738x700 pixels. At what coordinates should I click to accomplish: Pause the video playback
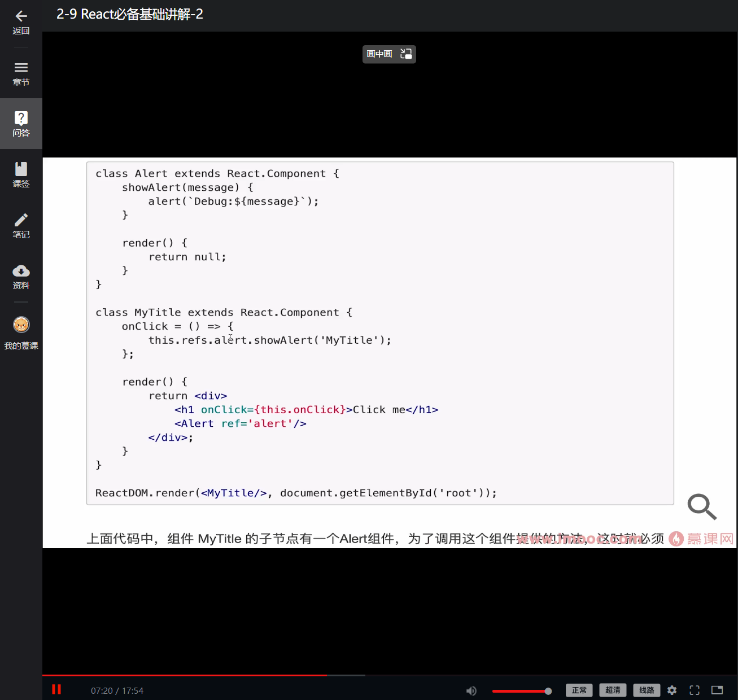click(56, 689)
